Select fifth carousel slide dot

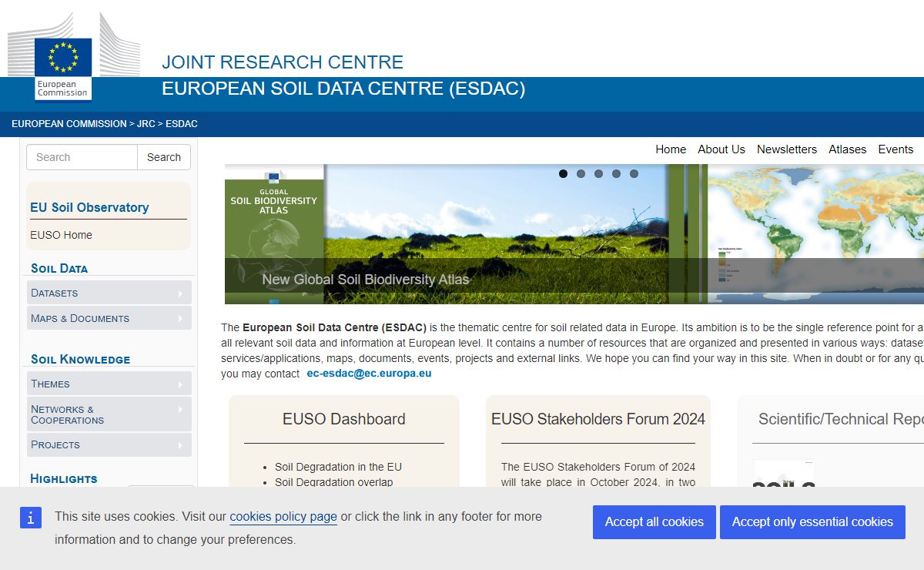(x=634, y=174)
